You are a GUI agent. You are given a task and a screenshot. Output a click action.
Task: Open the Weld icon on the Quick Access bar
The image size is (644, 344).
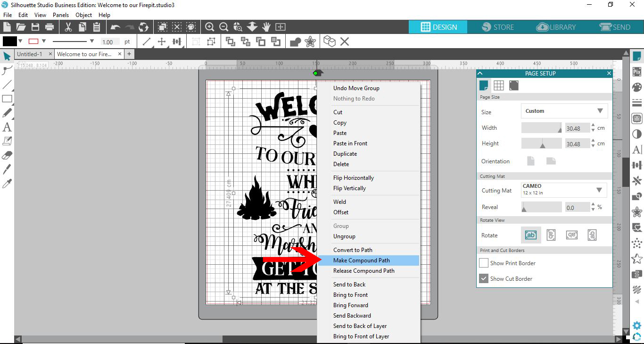pos(295,42)
